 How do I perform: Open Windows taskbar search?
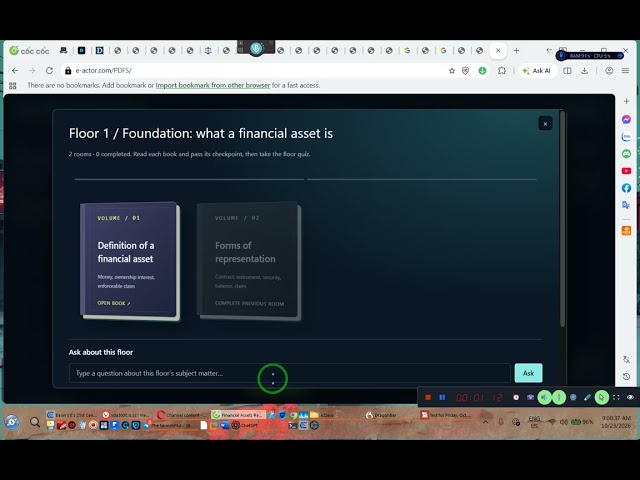[x=35, y=422]
